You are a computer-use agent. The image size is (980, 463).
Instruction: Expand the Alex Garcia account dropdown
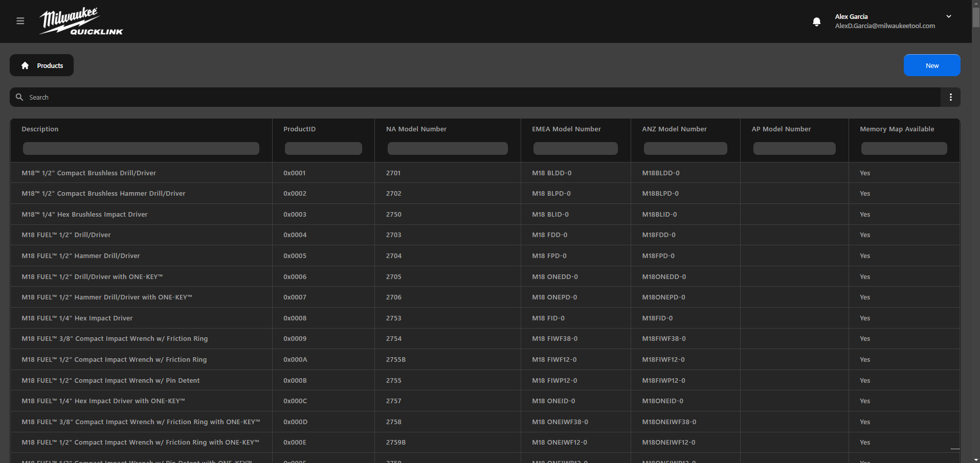(x=948, y=16)
